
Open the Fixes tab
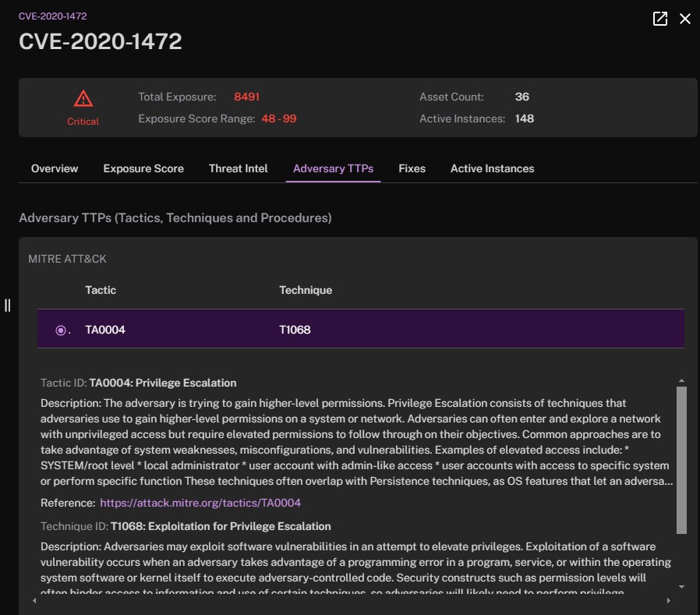[412, 168]
